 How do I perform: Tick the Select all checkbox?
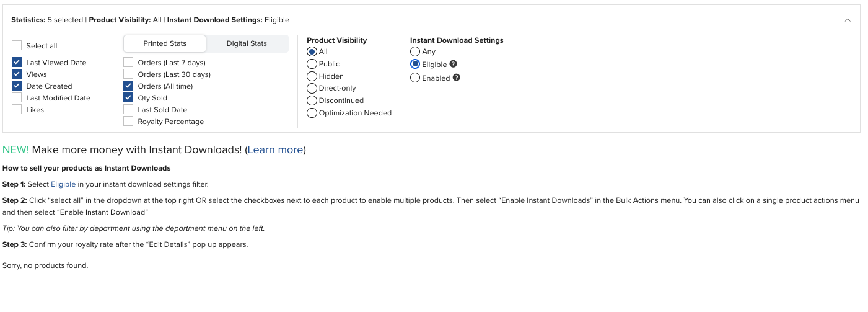point(17,45)
